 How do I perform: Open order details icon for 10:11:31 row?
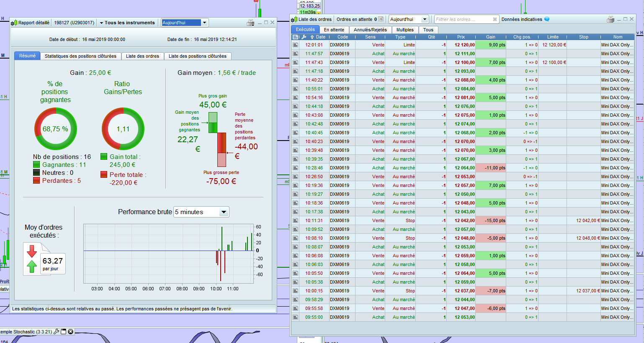click(x=295, y=220)
